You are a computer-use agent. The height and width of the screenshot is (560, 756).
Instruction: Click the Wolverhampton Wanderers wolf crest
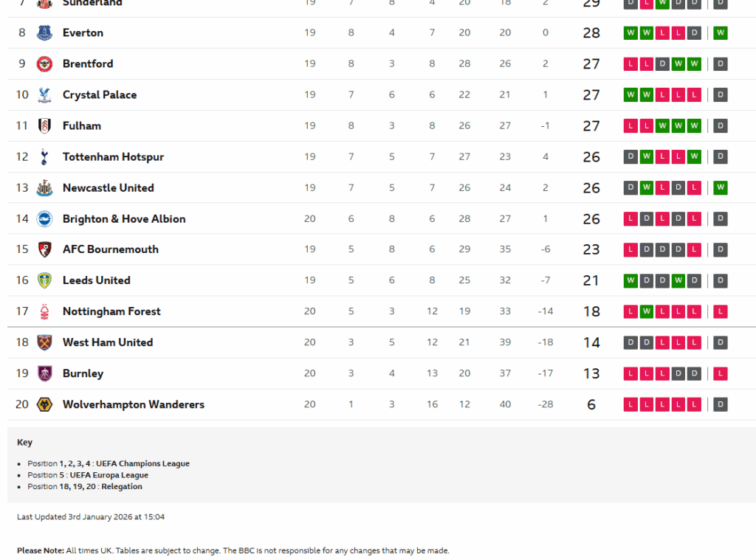coord(44,404)
